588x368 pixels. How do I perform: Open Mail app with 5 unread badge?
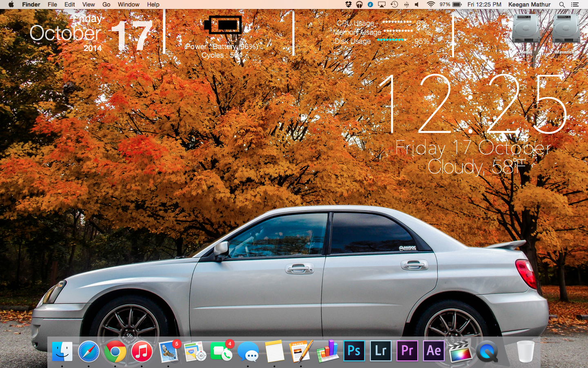169,351
